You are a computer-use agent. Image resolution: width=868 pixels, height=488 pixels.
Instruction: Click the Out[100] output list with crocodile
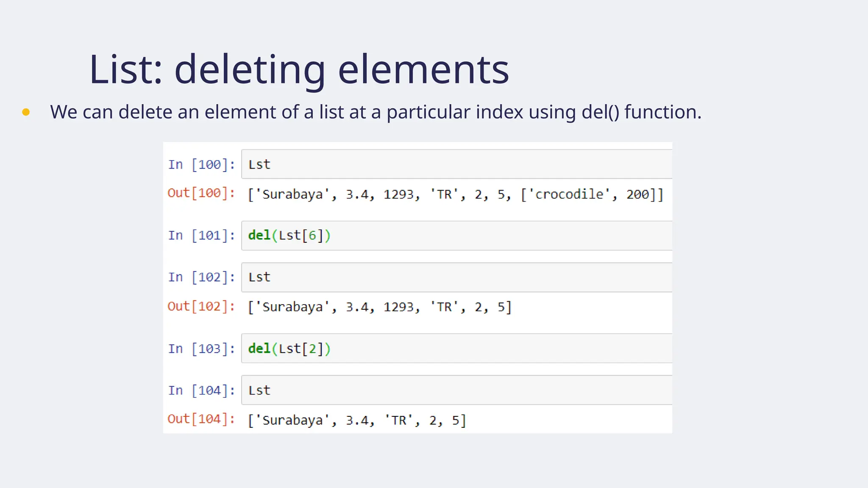pyautogui.click(x=456, y=194)
